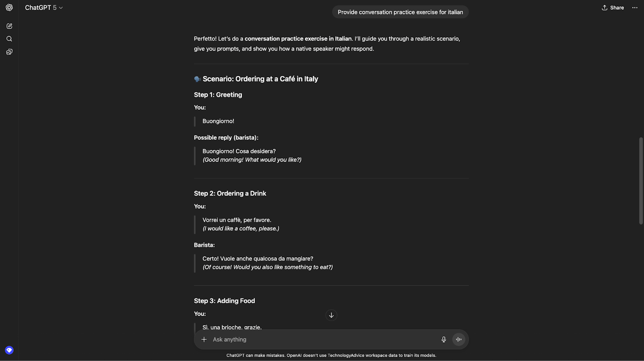Click the 'Buongiorno! Cosa desidera?' barista reply
Viewport: 644px width, 361px height.
[x=239, y=151]
